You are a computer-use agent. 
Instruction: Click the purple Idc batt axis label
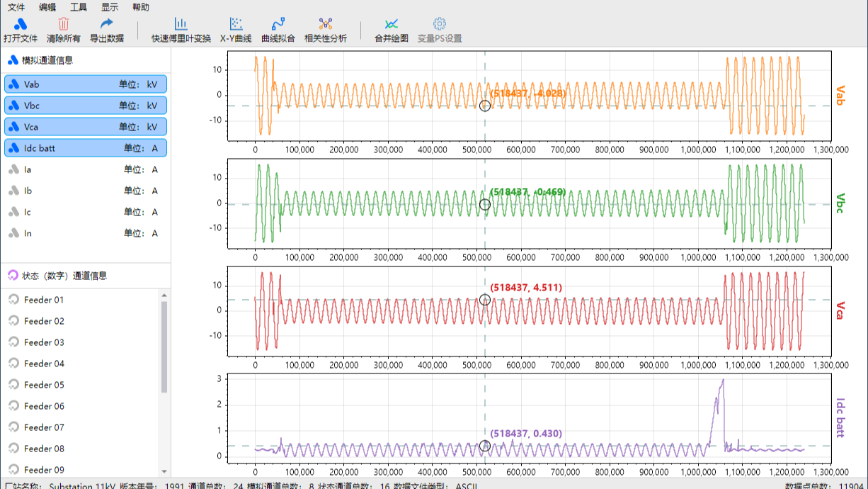pyautogui.click(x=840, y=417)
